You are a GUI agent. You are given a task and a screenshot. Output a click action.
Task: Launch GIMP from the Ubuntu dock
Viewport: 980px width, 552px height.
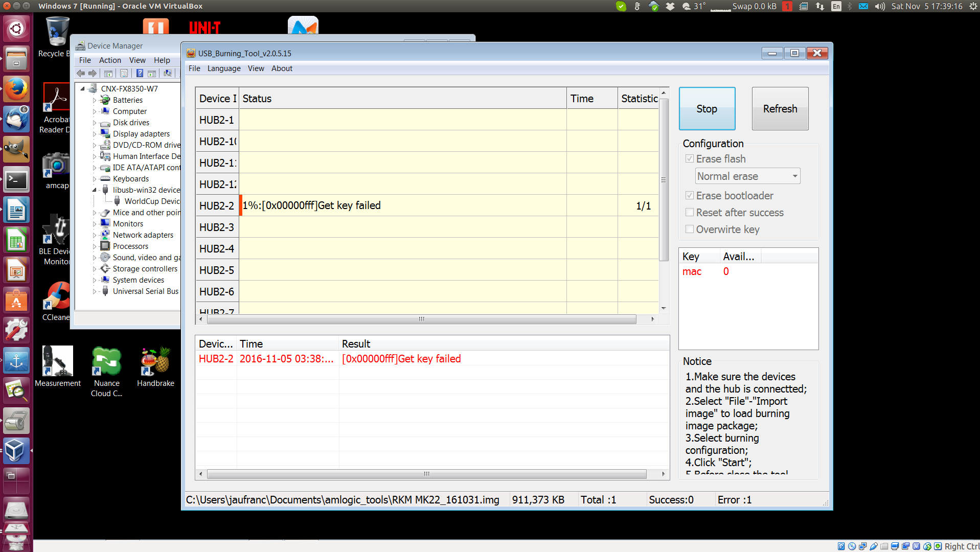pyautogui.click(x=16, y=150)
